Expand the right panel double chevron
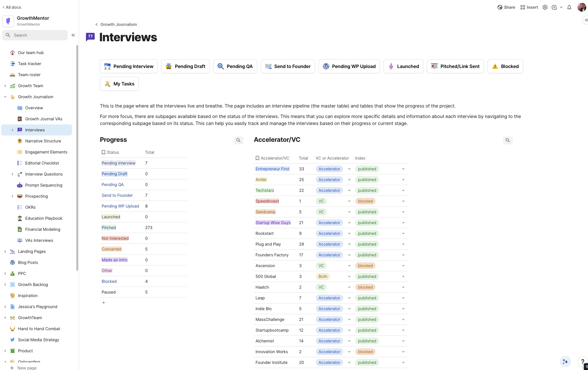 pyautogui.click(x=586, y=20)
